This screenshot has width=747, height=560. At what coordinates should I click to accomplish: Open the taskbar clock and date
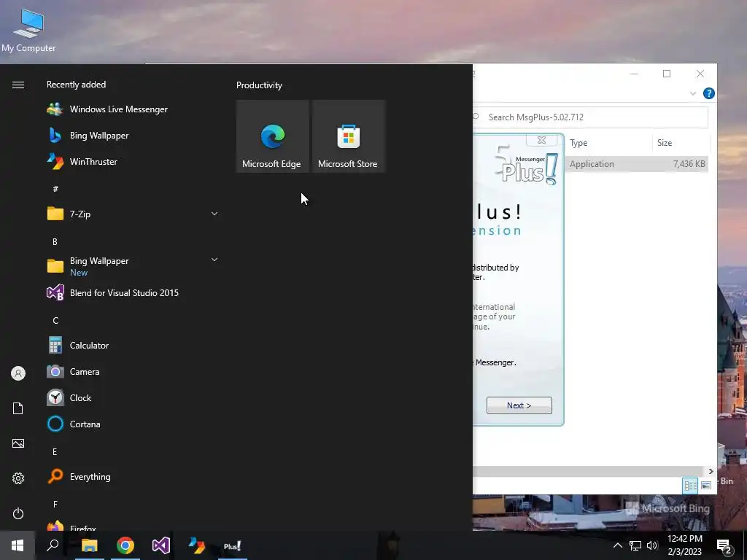pos(684,545)
